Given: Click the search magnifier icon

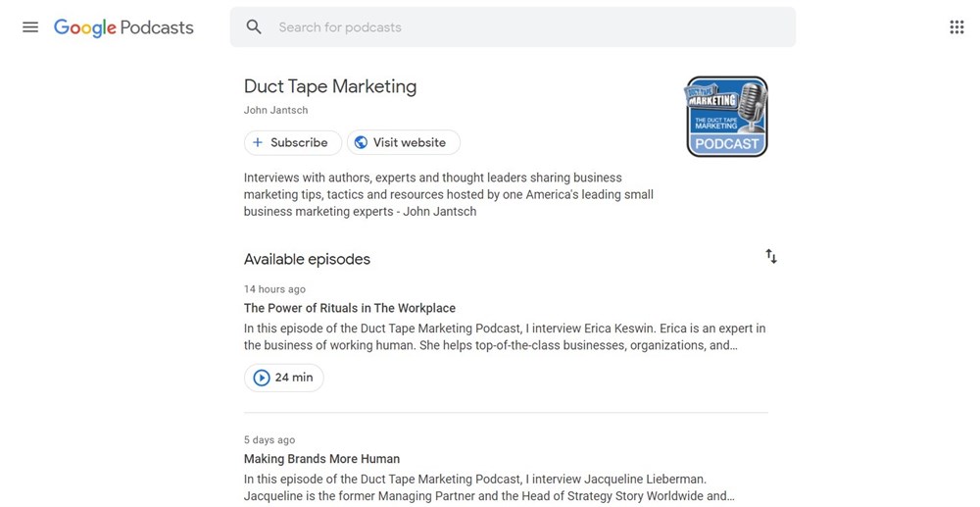Looking at the screenshot, I should click(254, 26).
